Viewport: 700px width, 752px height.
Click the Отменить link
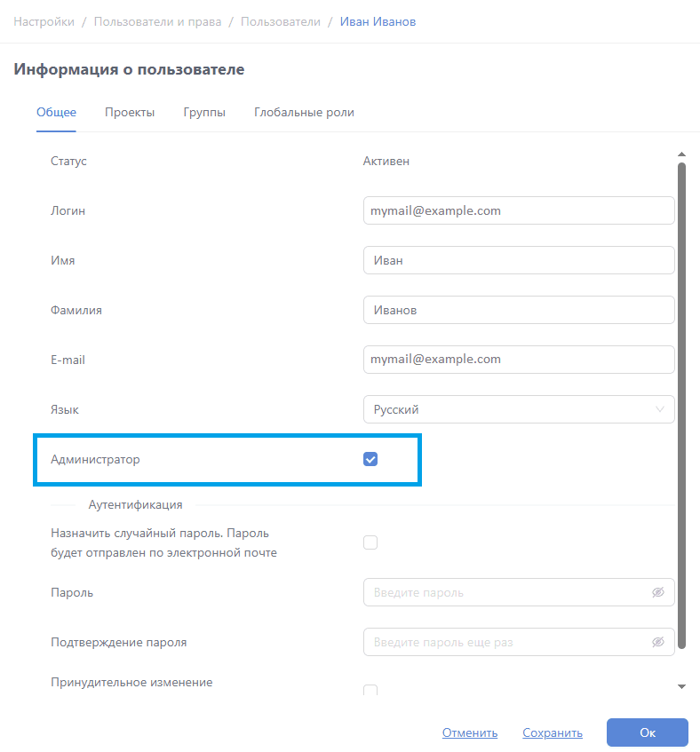coord(470,732)
